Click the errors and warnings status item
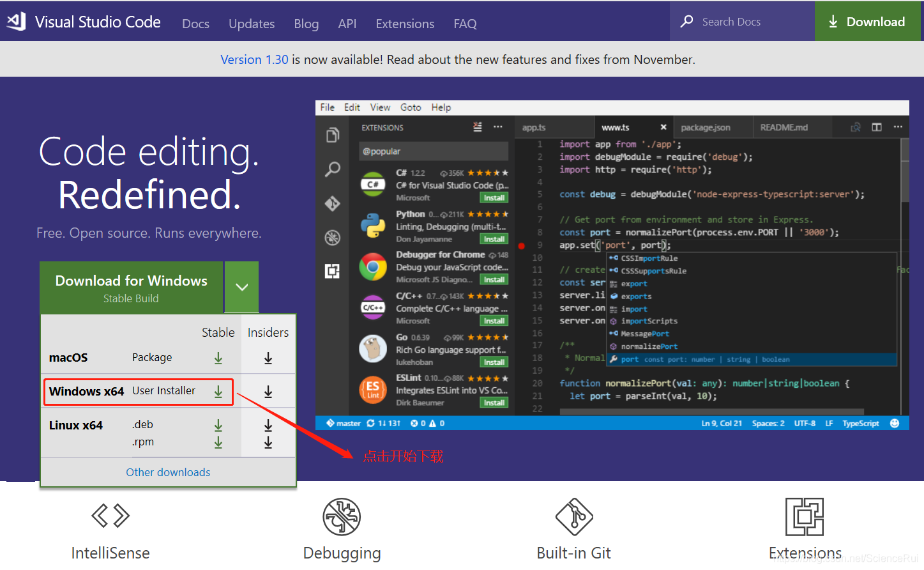 tap(428, 423)
